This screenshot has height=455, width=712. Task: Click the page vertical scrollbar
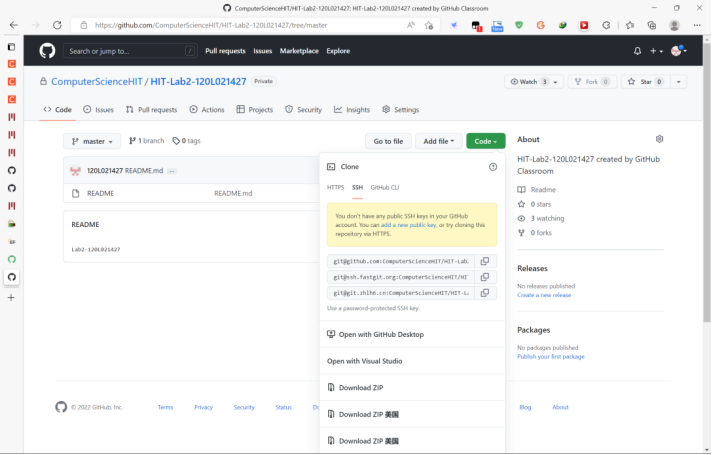707,182
